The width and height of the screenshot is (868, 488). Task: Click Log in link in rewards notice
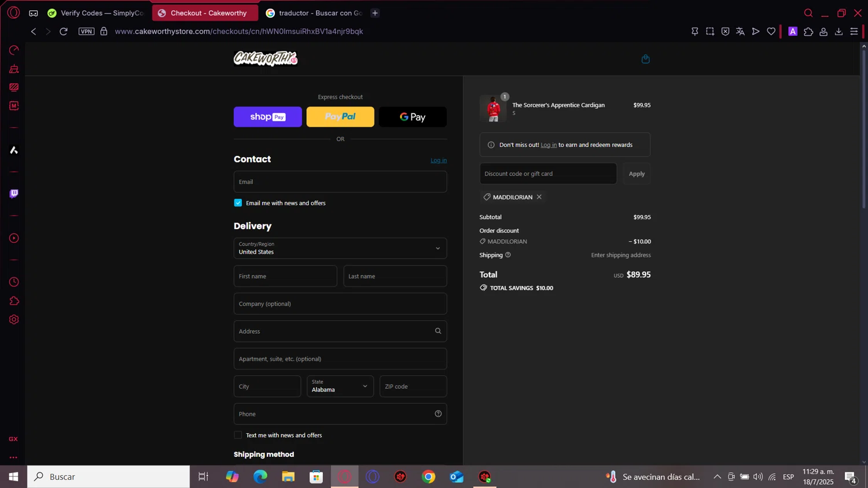[x=549, y=145]
